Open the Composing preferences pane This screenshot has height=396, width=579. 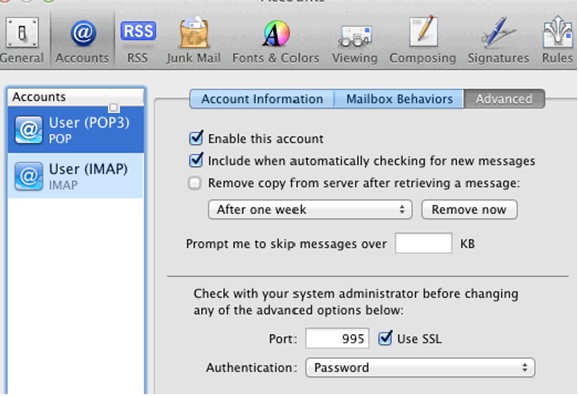(x=423, y=41)
